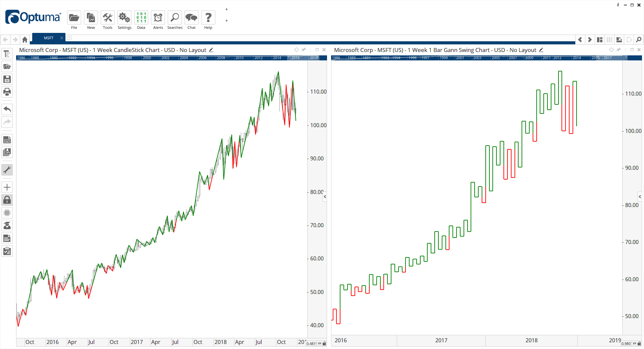Toggle the pin icon on CandleStick chart header
Screen dimensions: 644x349
(x=304, y=50)
